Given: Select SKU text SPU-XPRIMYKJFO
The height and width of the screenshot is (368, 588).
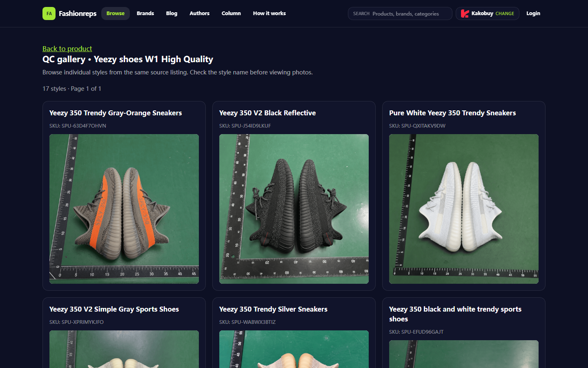Looking at the screenshot, I should click(76, 322).
